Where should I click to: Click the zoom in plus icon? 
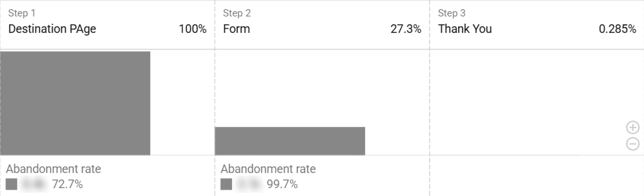click(633, 128)
